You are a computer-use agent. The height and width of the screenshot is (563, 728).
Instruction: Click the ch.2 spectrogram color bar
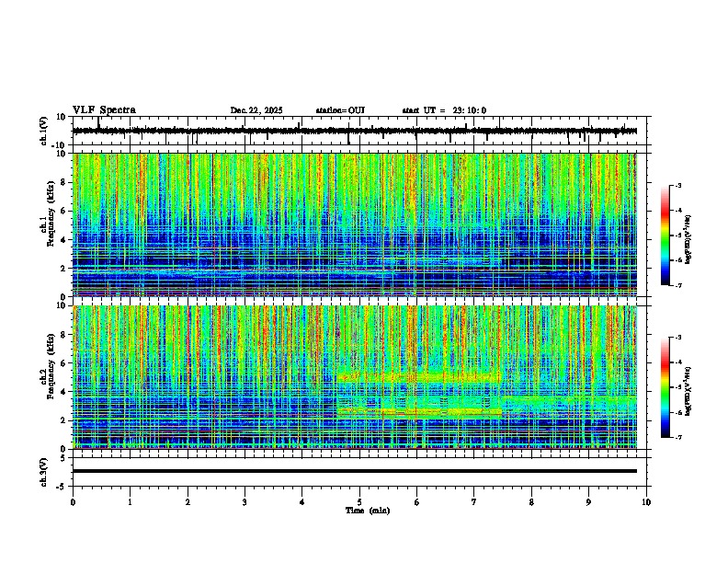pyautogui.click(x=665, y=387)
